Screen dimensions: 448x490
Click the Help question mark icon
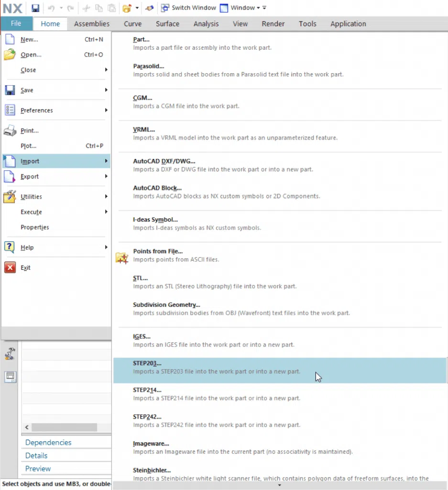(x=10, y=247)
